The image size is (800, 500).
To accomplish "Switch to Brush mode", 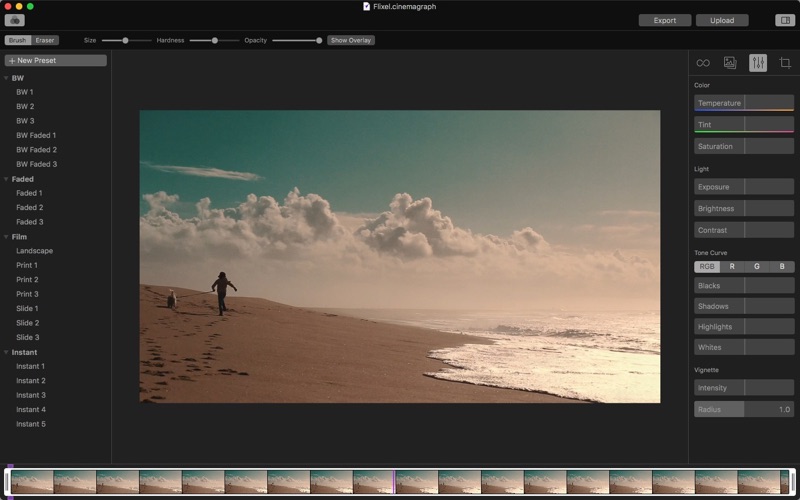I will (17, 40).
